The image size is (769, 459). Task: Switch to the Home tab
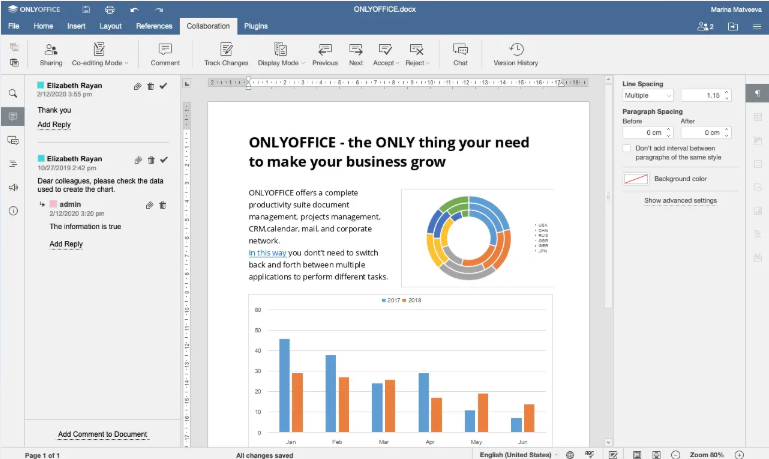(43, 26)
